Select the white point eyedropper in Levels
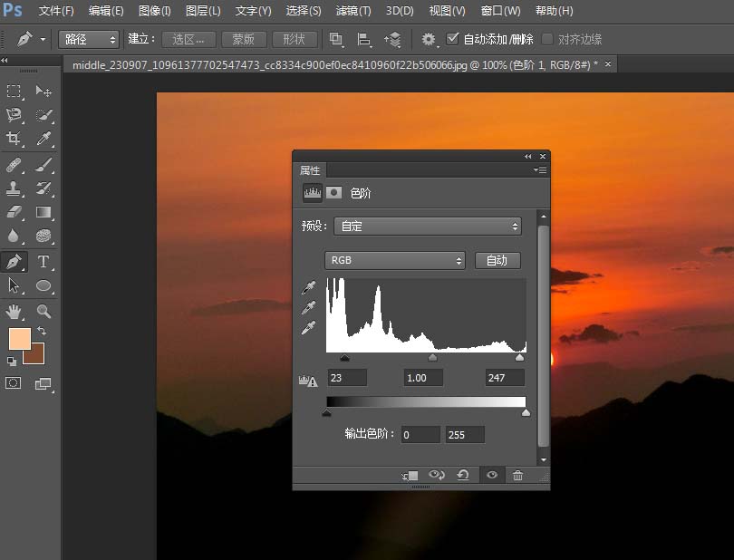This screenshot has height=560, width=734. 309,329
